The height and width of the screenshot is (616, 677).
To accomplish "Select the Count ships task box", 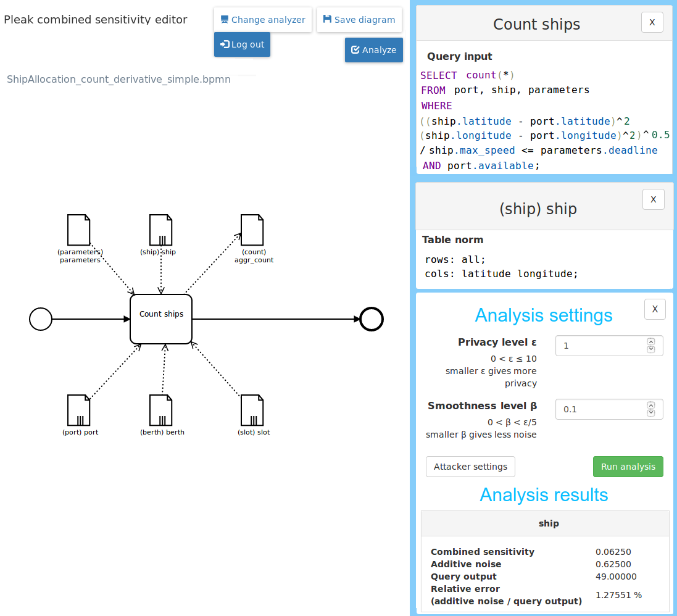I will pos(161,319).
